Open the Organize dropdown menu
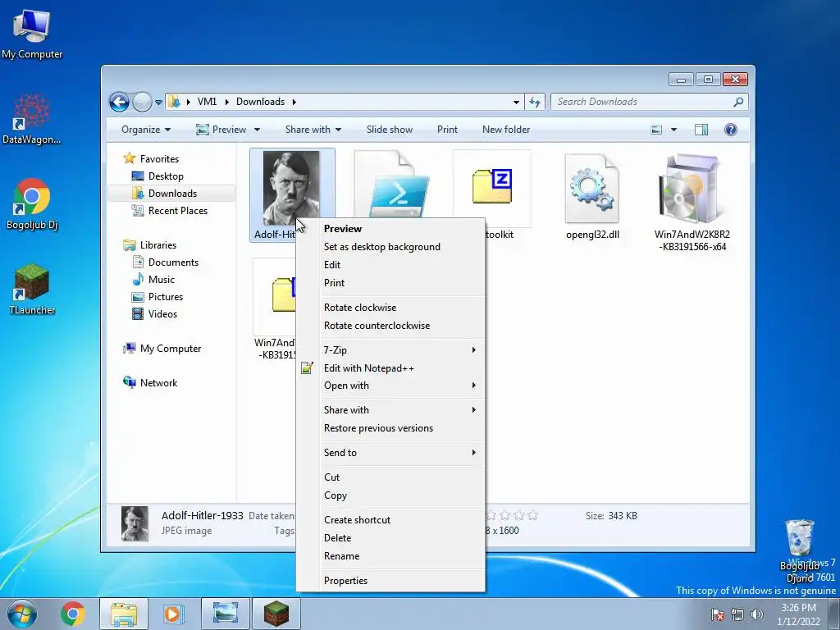This screenshot has width=840, height=630. coord(146,130)
